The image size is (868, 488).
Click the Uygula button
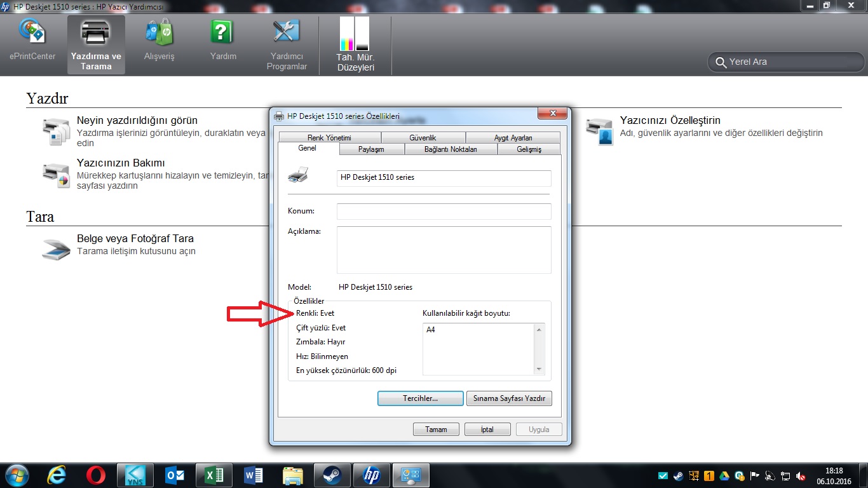point(539,430)
